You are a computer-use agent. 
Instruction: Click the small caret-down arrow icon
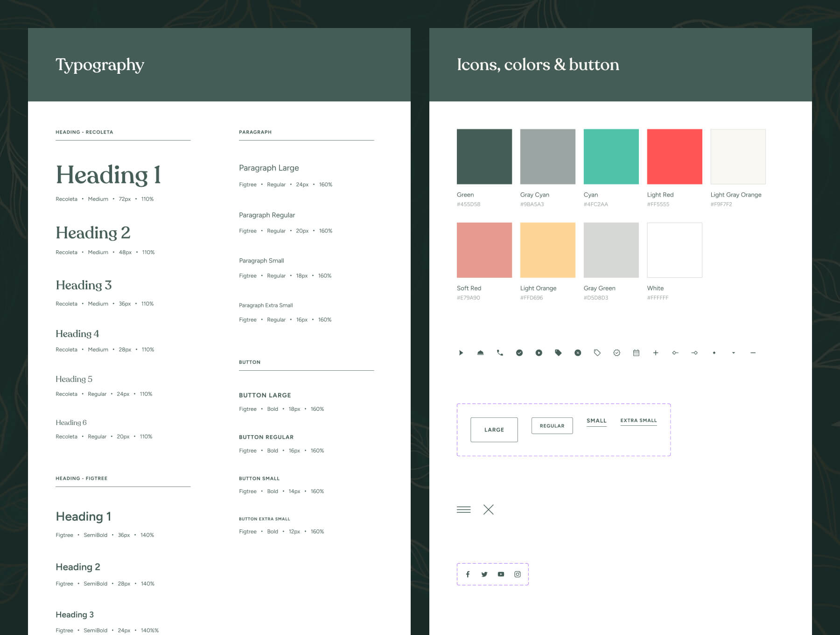[734, 353]
